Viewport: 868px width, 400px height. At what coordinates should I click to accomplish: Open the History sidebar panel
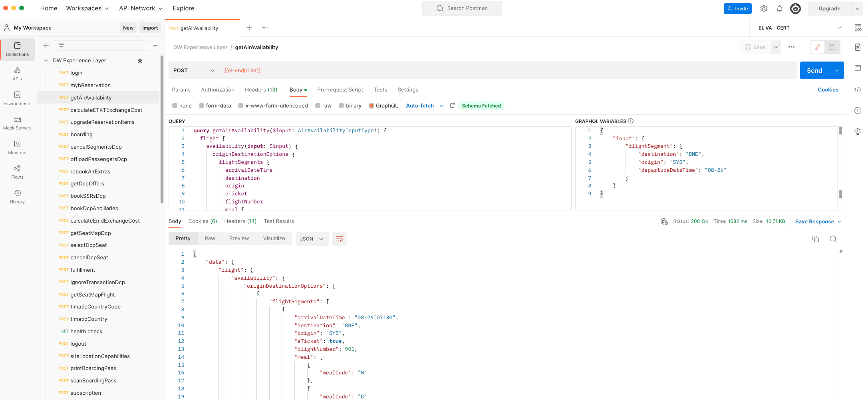pyautogui.click(x=17, y=197)
